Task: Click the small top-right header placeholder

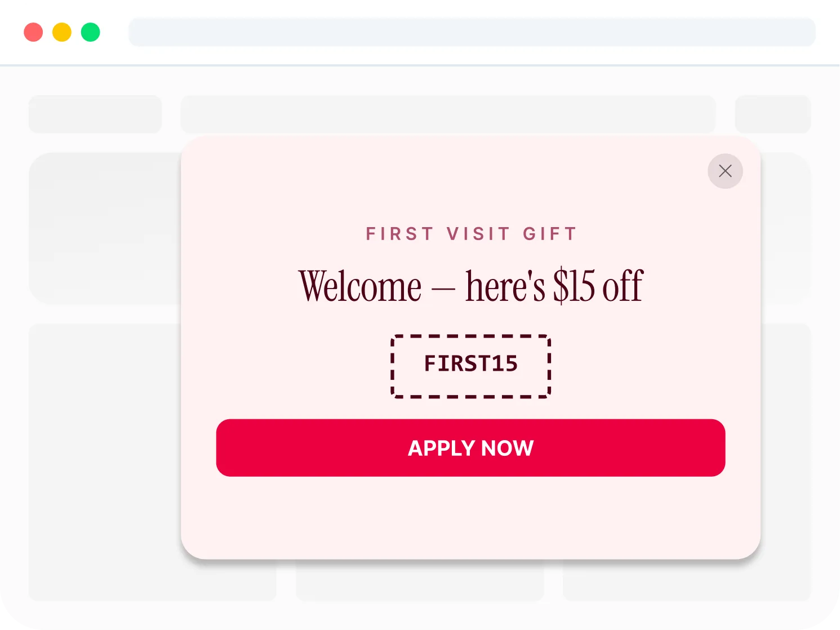Action: 773,114
